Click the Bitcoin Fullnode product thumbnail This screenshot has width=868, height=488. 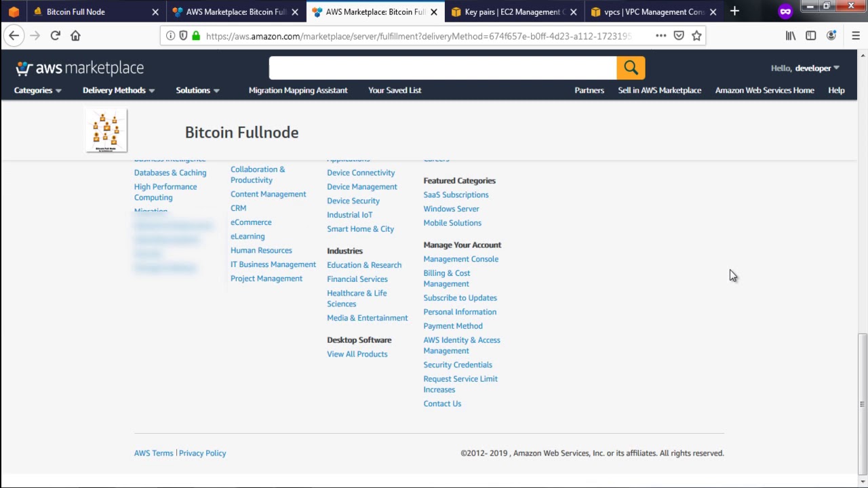(106, 130)
